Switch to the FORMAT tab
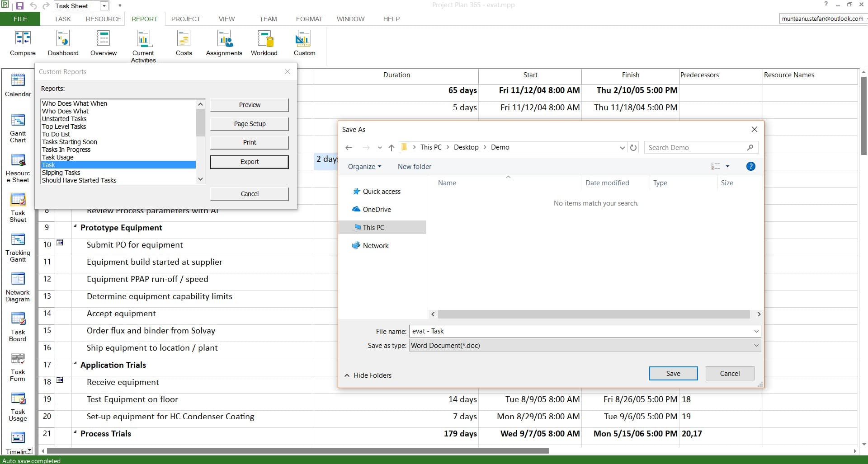868x464 pixels. pos(309,19)
